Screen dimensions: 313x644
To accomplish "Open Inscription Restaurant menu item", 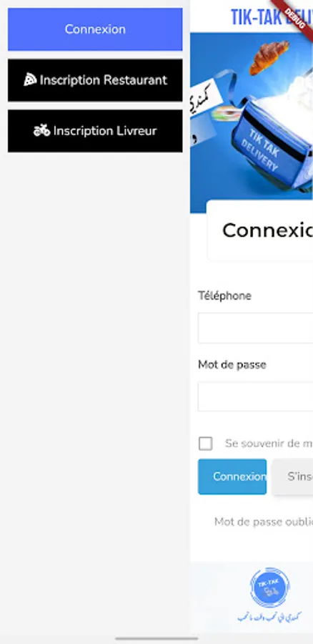I will [x=95, y=80].
